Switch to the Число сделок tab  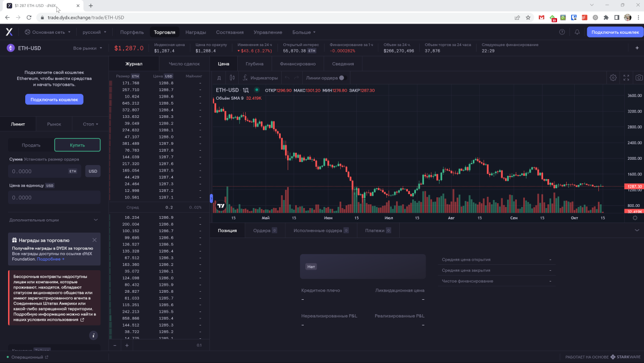click(x=184, y=64)
